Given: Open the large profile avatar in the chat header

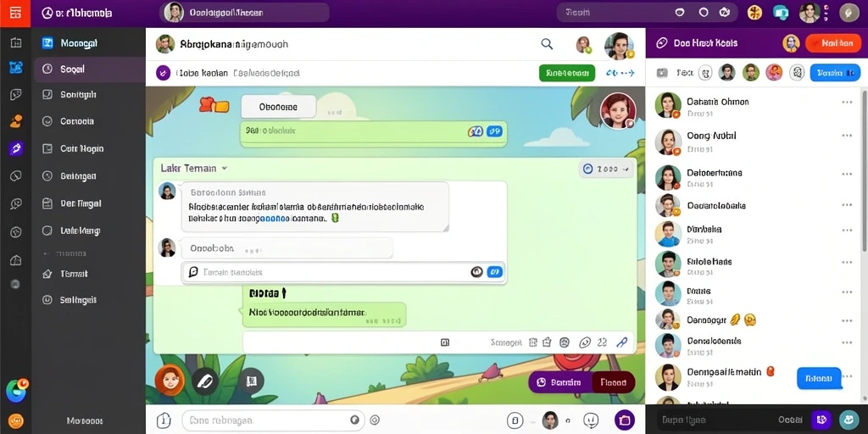Looking at the screenshot, I should coord(619,46).
